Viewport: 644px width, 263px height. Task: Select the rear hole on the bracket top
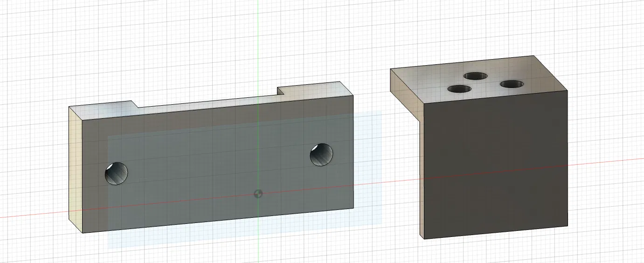476,76
